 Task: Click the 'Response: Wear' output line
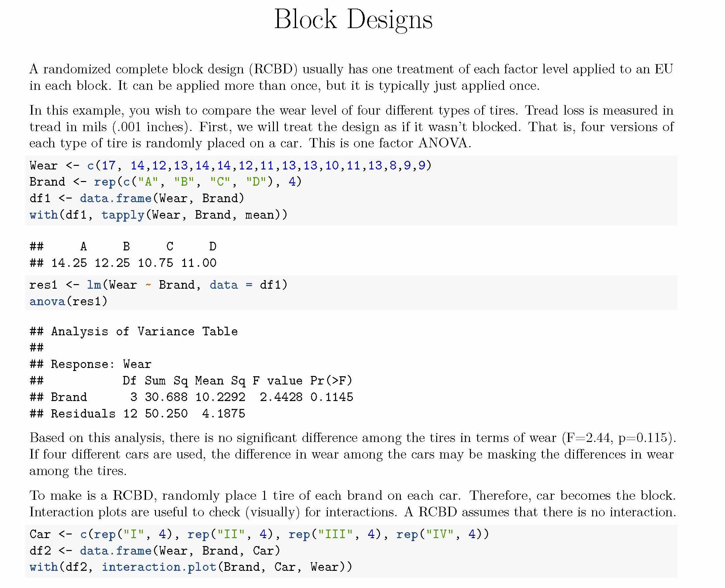[101, 364]
